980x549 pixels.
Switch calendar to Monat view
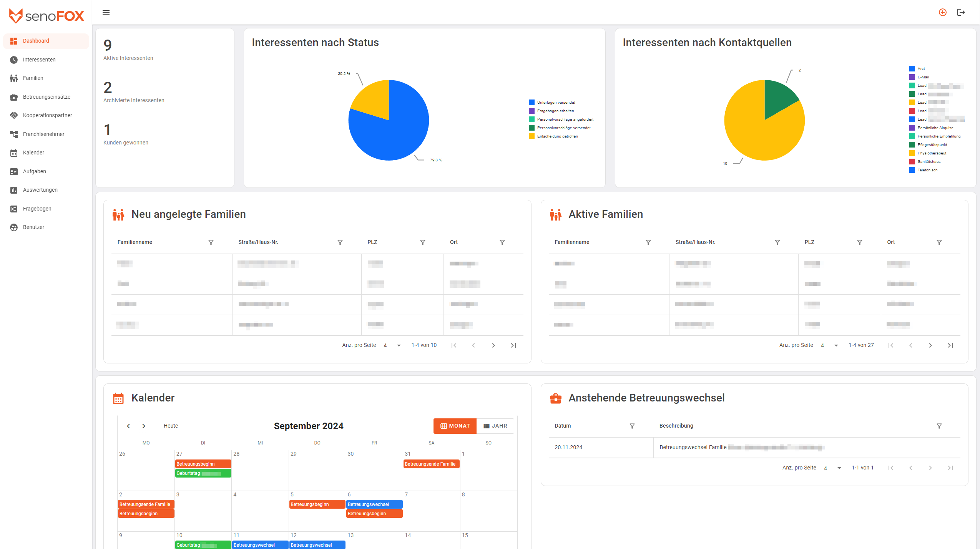tap(455, 426)
